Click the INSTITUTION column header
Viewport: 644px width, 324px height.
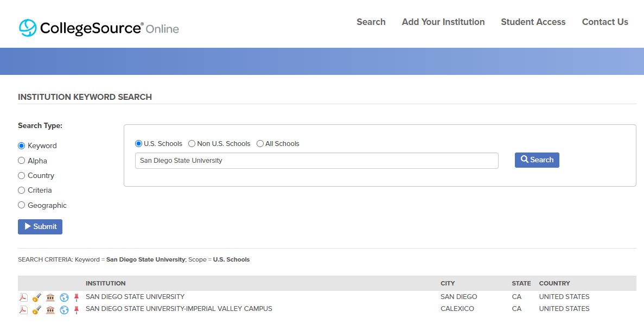tap(106, 283)
